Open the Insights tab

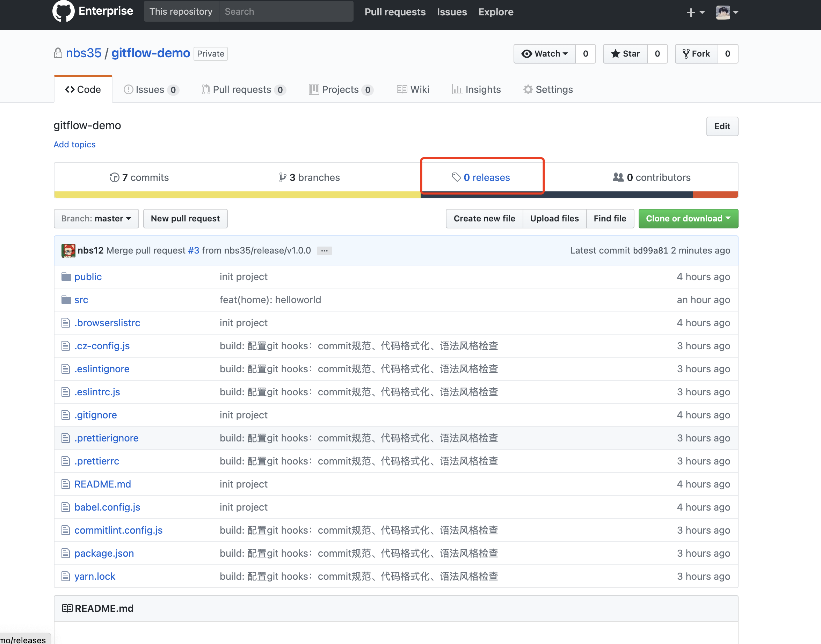[476, 89]
